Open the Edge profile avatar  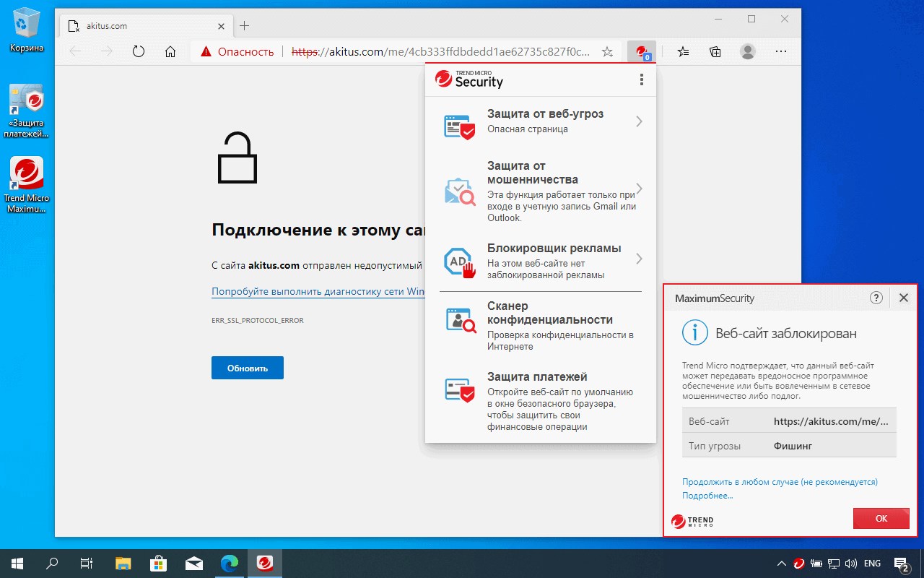coord(748,51)
